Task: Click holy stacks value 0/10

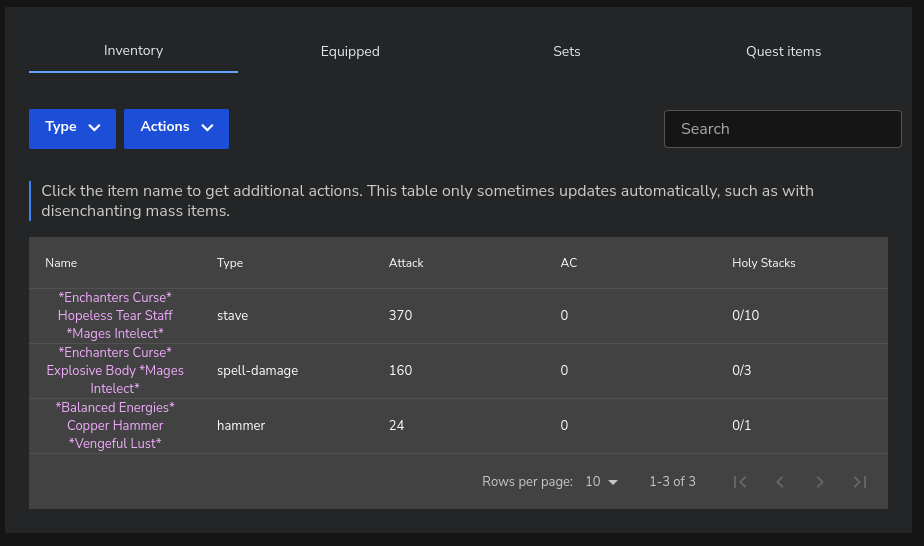Action: [x=745, y=316]
